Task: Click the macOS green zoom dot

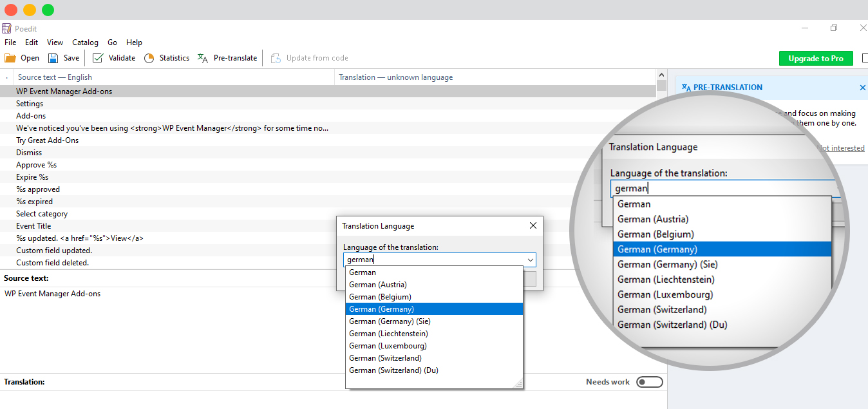Action: 48,10
